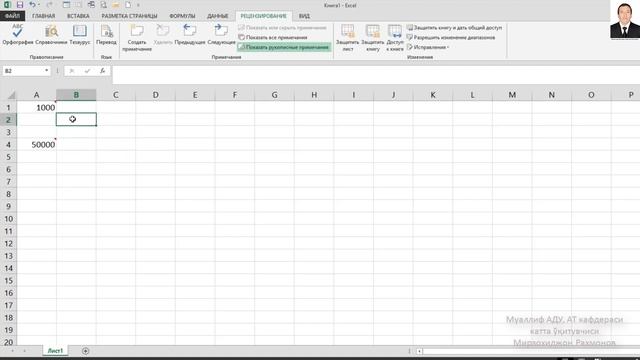Switch to the ФОРМУЛЫ tab

(182, 16)
